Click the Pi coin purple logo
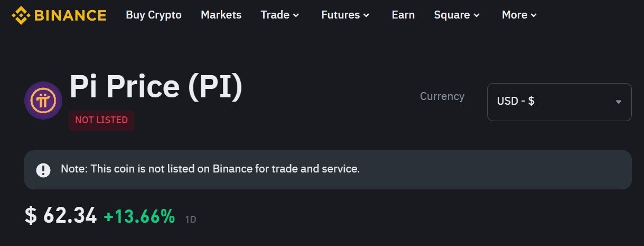This screenshot has height=246, width=644. click(43, 101)
